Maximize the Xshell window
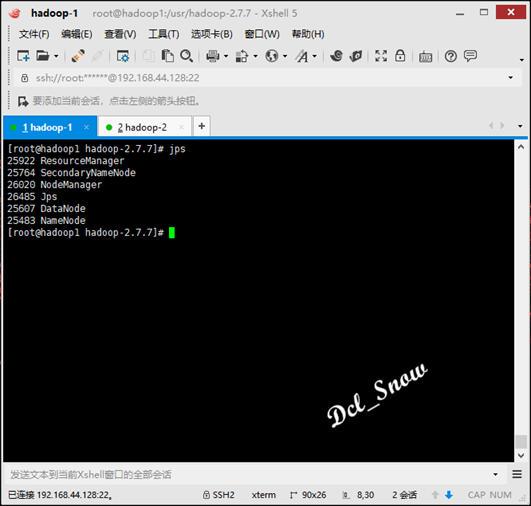This screenshot has width=531, height=506. click(484, 13)
